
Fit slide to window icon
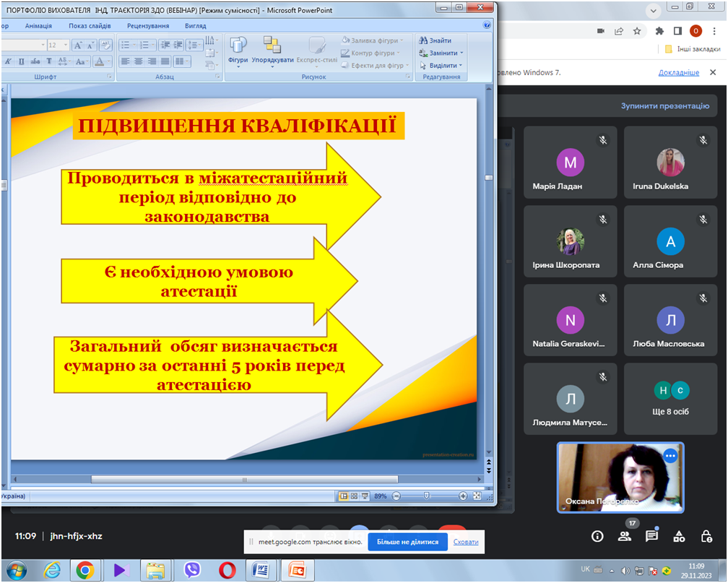tap(477, 496)
